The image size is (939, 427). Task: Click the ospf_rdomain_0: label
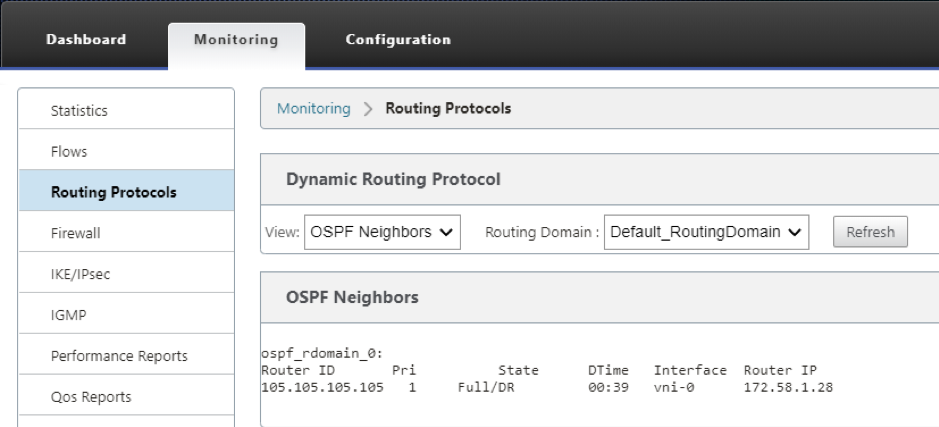pos(322,353)
